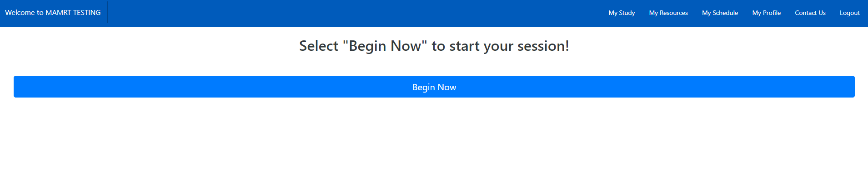Select My Study in the top navigation
The image size is (868, 181).
coord(622,13)
